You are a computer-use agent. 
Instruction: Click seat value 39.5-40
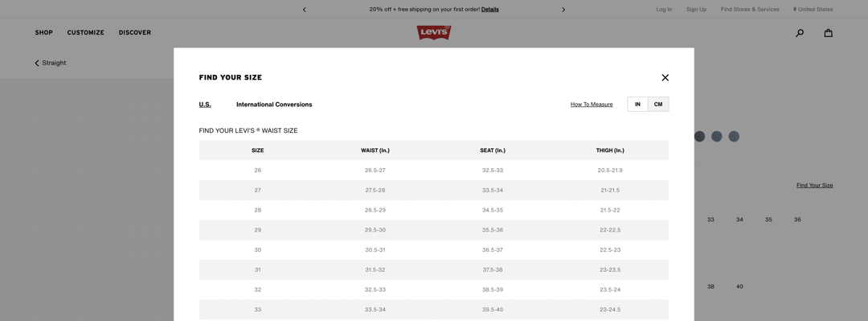click(x=493, y=310)
